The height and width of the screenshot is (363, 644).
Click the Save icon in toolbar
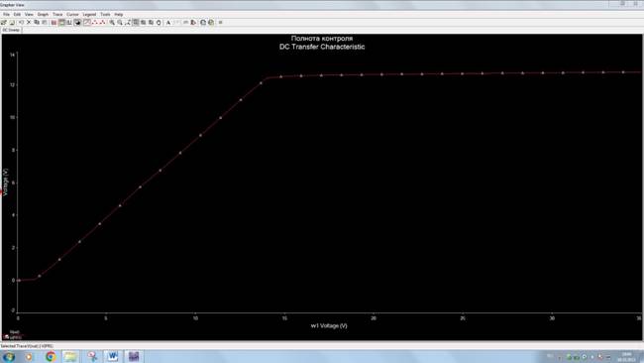[12, 22]
